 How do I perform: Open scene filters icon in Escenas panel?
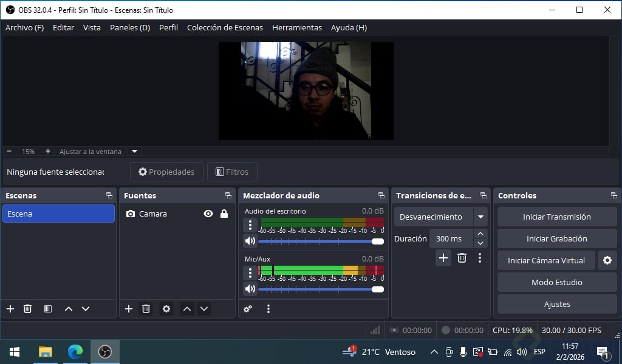click(47, 309)
